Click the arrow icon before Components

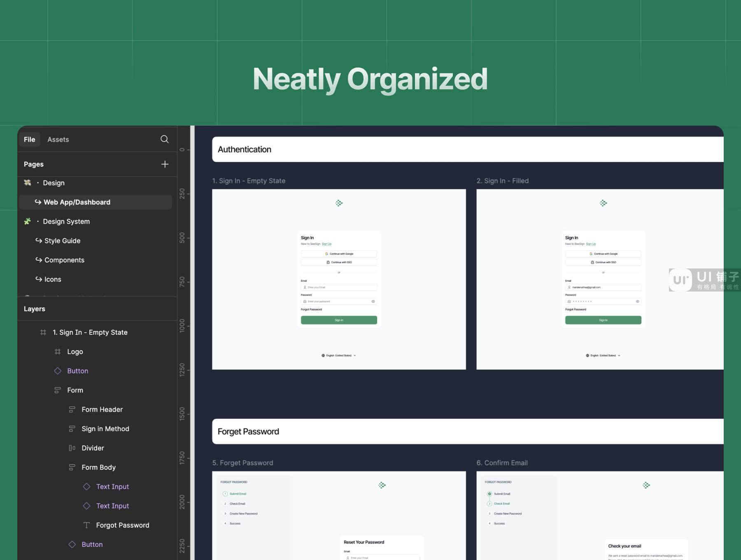pyautogui.click(x=39, y=260)
